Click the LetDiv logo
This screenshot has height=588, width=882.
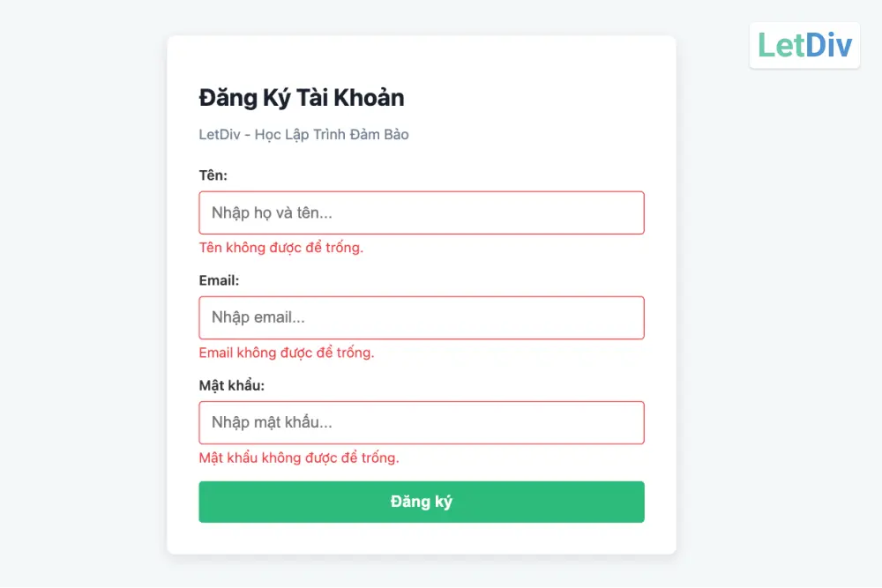804,45
